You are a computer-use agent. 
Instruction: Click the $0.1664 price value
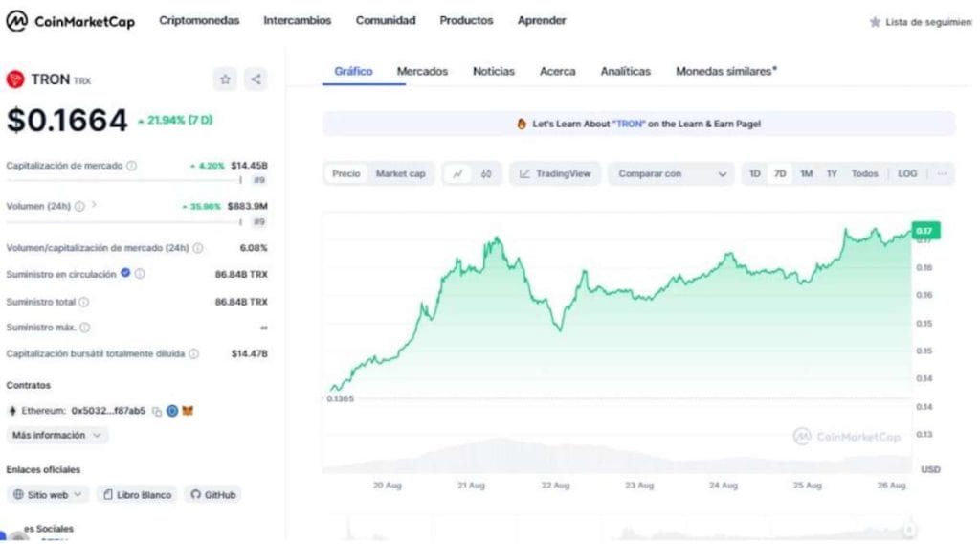[67, 120]
